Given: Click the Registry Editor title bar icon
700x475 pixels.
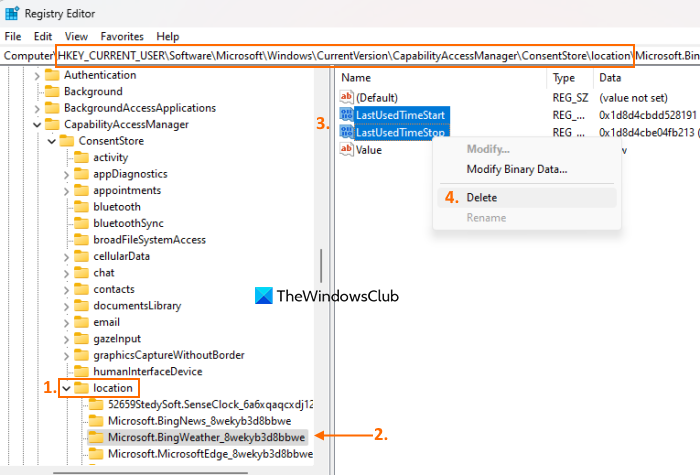Looking at the screenshot, I should pyautogui.click(x=12, y=13).
